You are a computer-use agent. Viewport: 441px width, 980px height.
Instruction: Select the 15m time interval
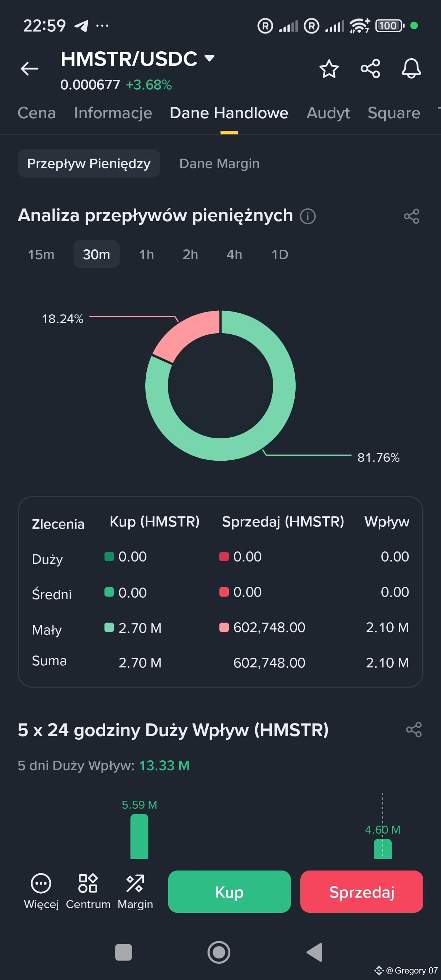point(41,254)
